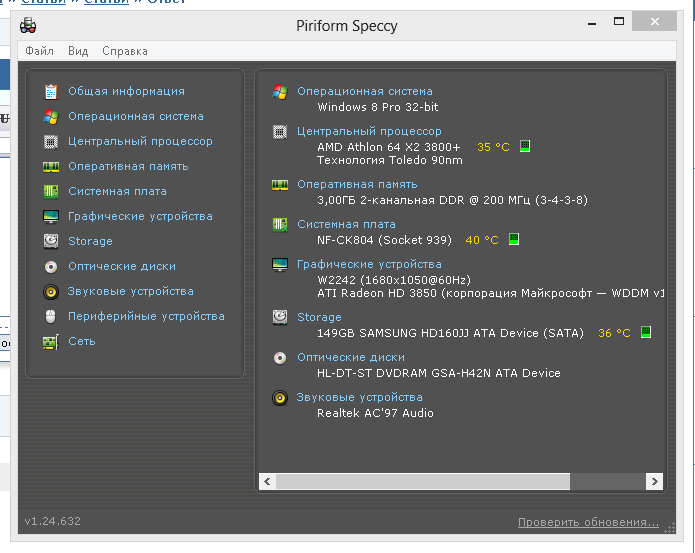This screenshot has height=553, width=695.
Task: Open the Вид menu
Action: 78,51
